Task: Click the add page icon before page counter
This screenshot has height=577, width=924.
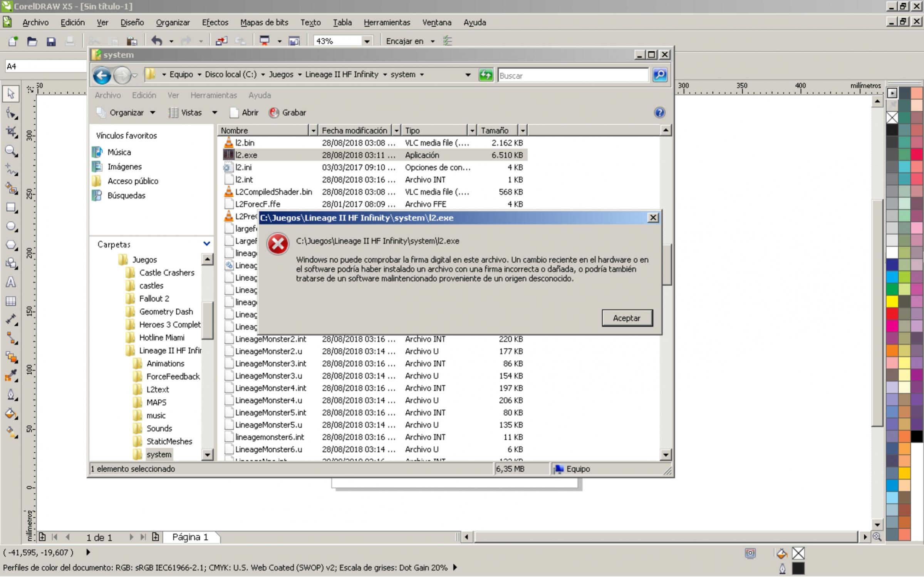Action: (42, 537)
